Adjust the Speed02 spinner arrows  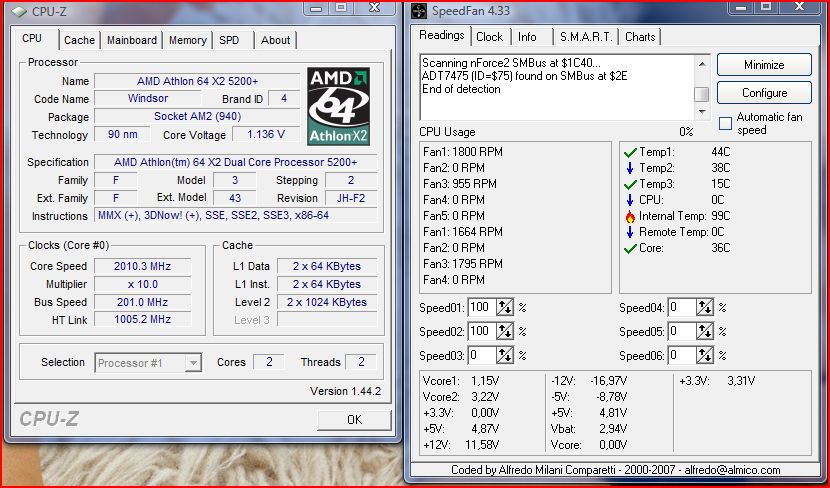click(504, 331)
